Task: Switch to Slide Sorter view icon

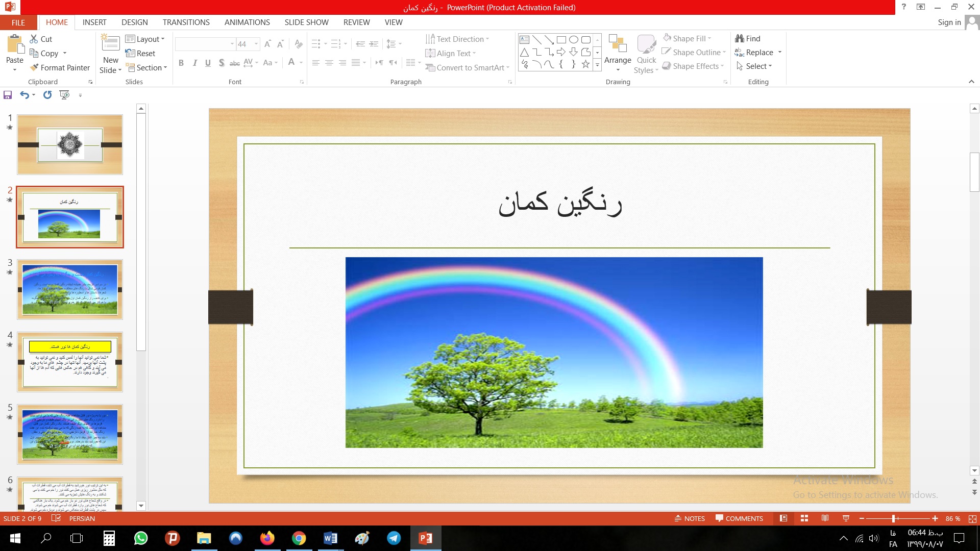Action: pos(804,518)
